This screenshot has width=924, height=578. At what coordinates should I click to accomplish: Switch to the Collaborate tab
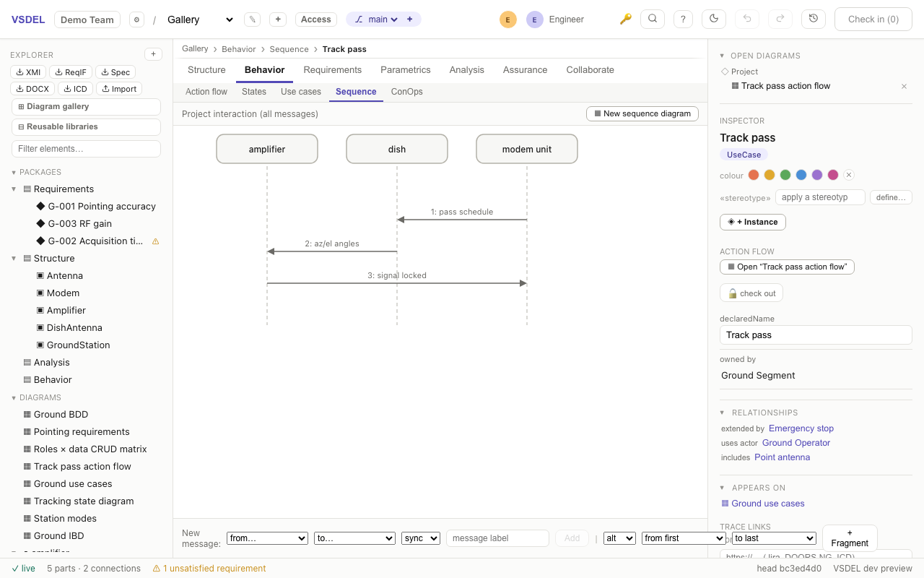click(590, 70)
